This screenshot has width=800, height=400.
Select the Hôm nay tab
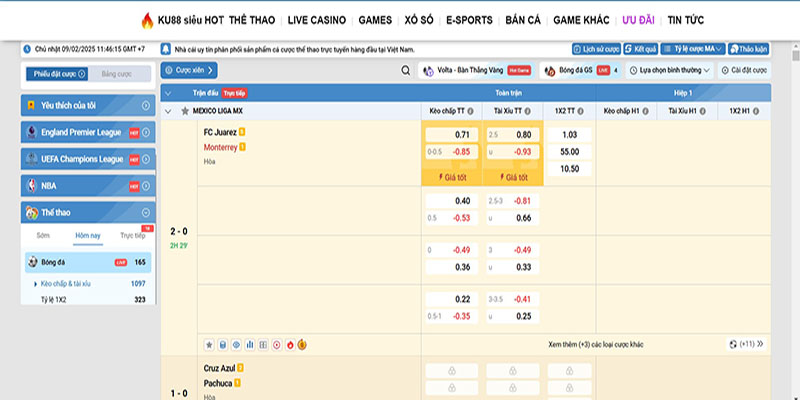point(88,236)
